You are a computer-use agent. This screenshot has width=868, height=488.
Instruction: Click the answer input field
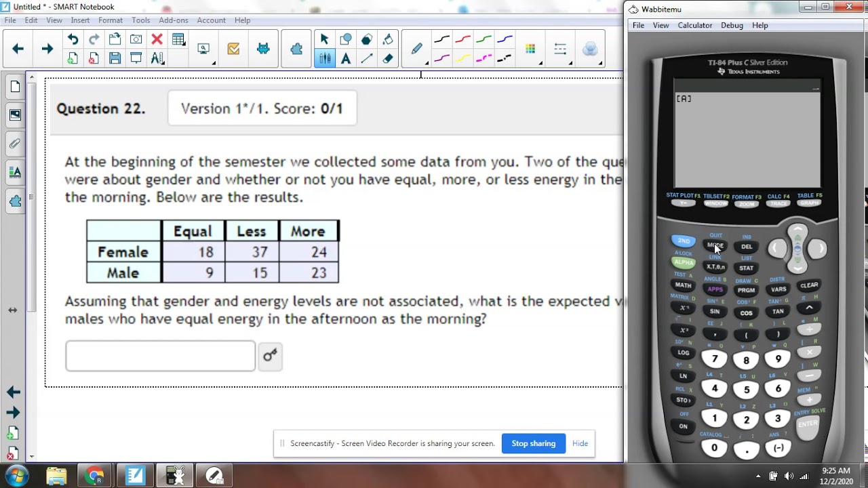point(160,356)
